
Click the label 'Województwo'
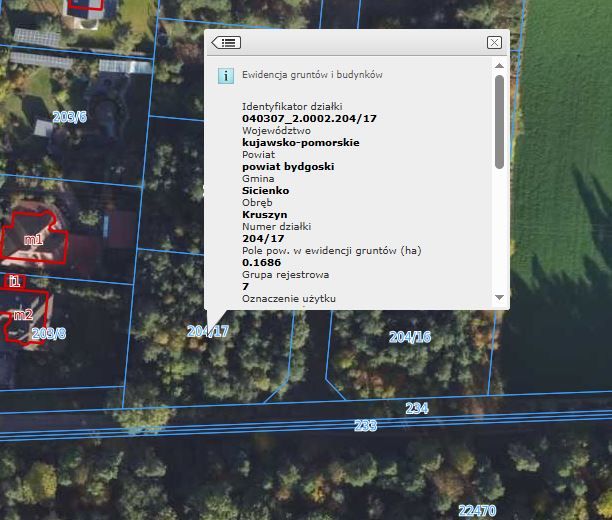[x=276, y=130]
